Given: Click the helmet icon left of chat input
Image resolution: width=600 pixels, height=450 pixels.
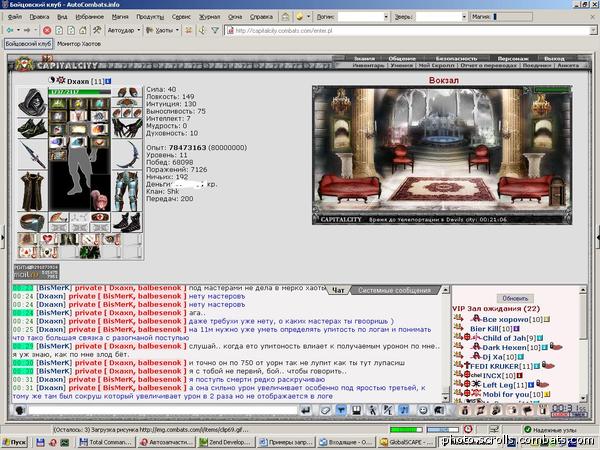Looking at the screenshot, I should [20, 411].
